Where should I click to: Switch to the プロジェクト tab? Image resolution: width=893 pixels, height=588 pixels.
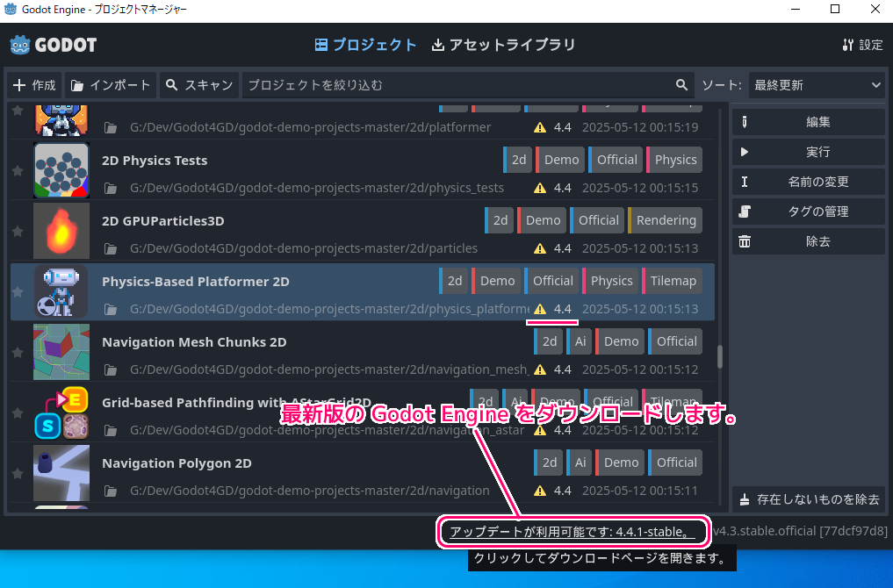click(x=365, y=45)
